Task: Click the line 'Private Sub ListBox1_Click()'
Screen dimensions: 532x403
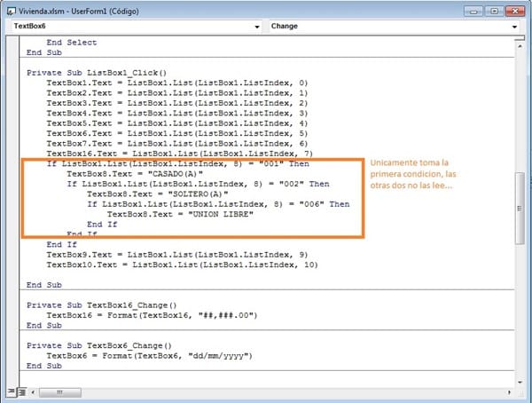Action: coord(97,73)
